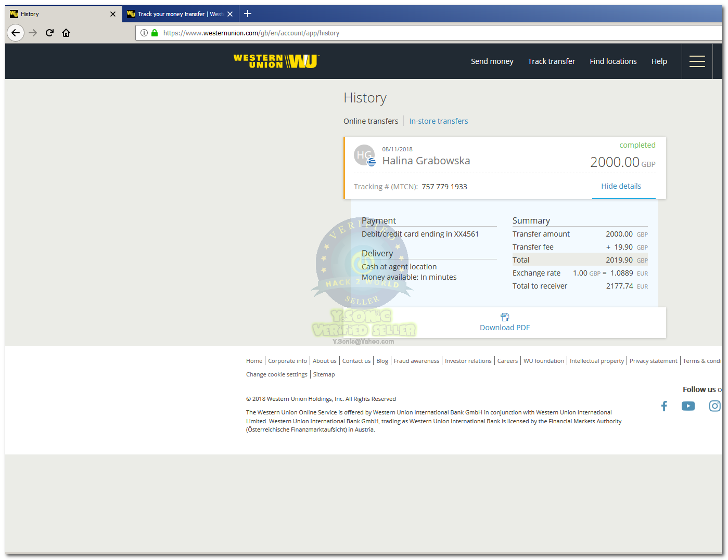Screen dimensions: 728x560
Task: Open the Contact us footer link
Action: (x=356, y=361)
